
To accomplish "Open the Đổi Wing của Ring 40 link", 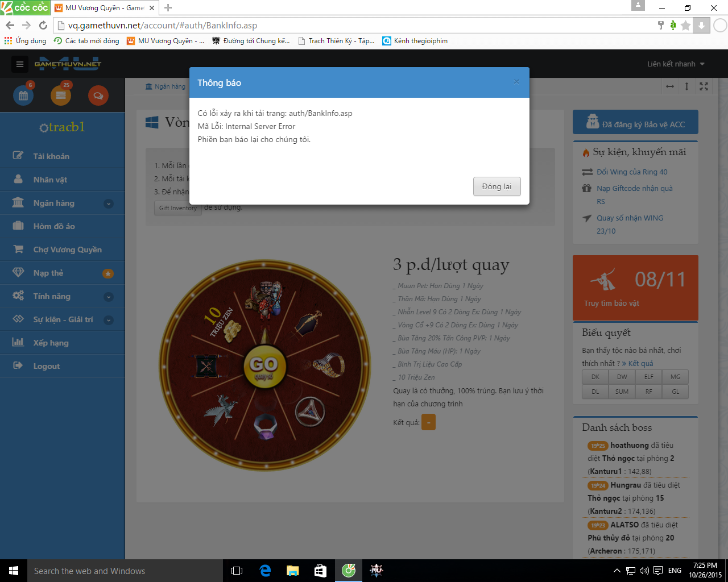I will [632, 172].
